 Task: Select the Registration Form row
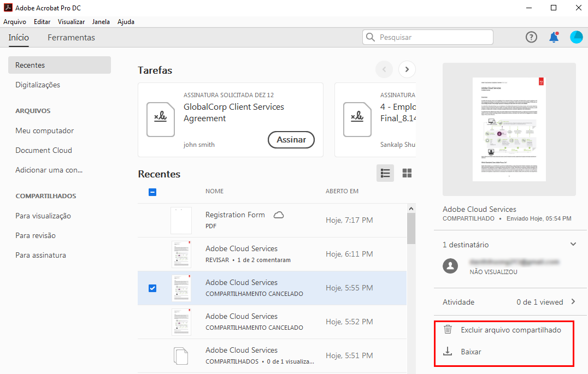coord(272,221)
